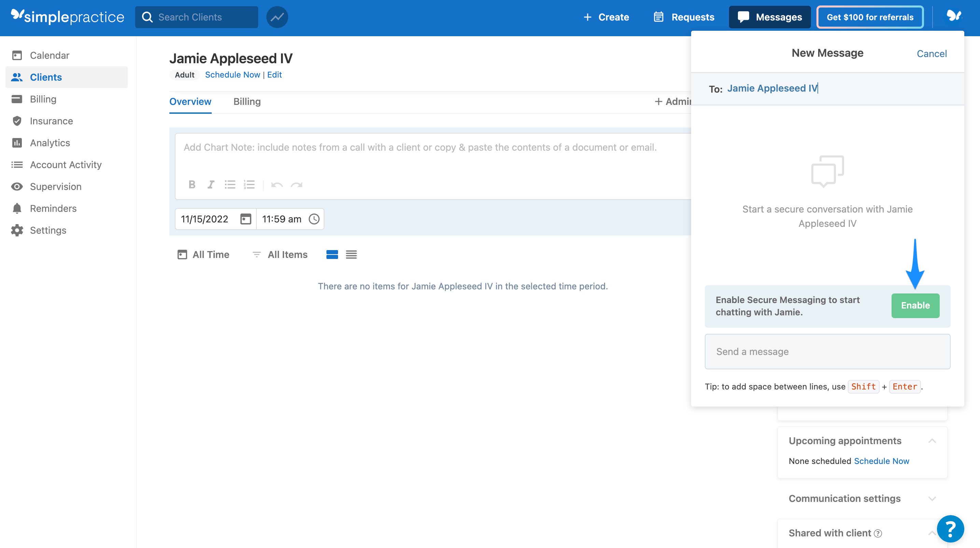Click the 11/15/2022 date field

click(x=216, y=219)
